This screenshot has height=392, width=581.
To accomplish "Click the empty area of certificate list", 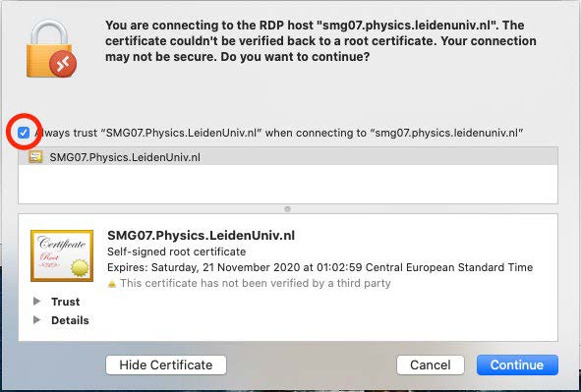I will 288,184.
